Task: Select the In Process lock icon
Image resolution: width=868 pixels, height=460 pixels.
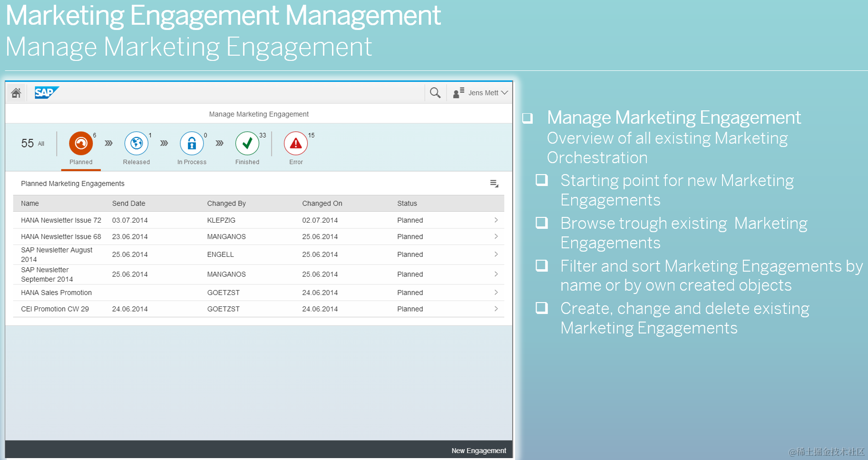Action: tap(192, 143)
